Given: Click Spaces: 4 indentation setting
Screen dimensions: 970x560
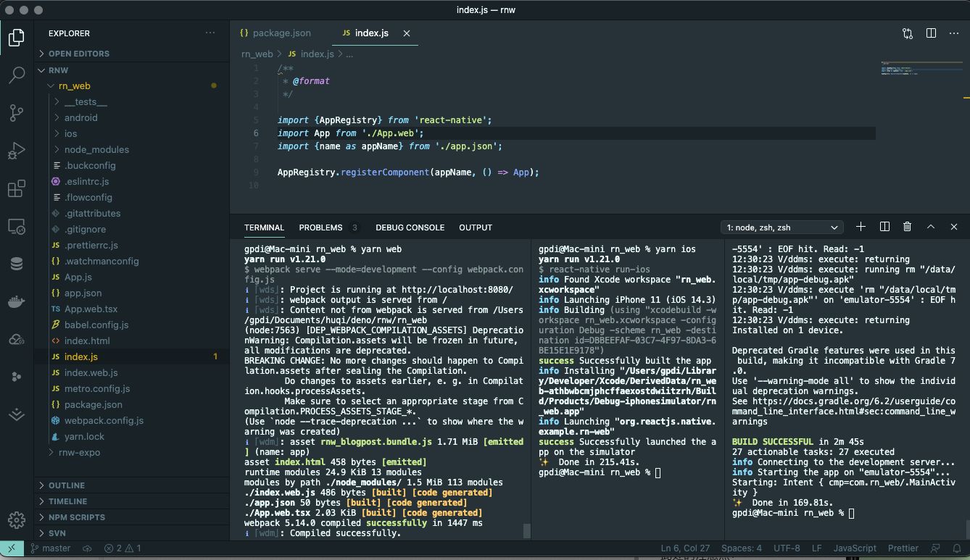Looking at the screenshot, I should tap(742, 548).
